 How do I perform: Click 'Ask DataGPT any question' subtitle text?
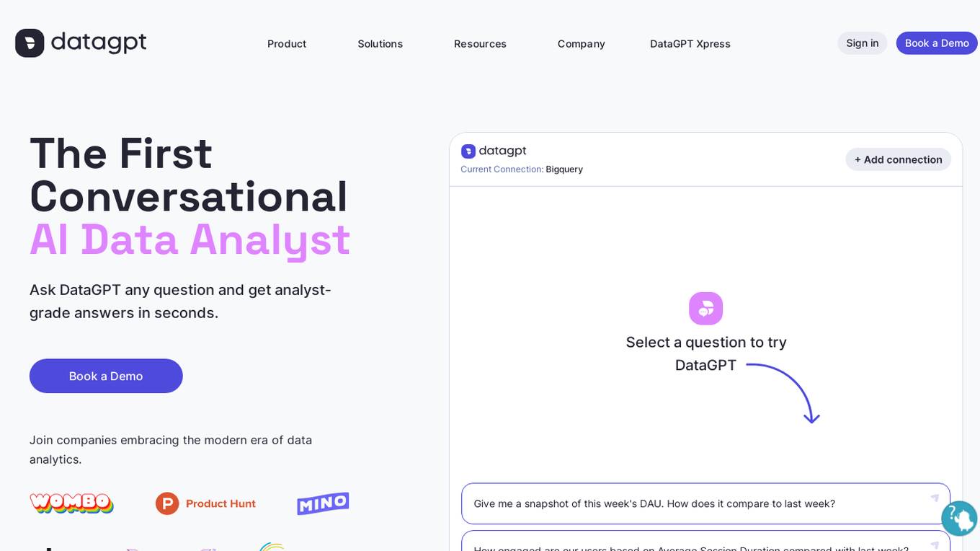click(x=180, y=301)
